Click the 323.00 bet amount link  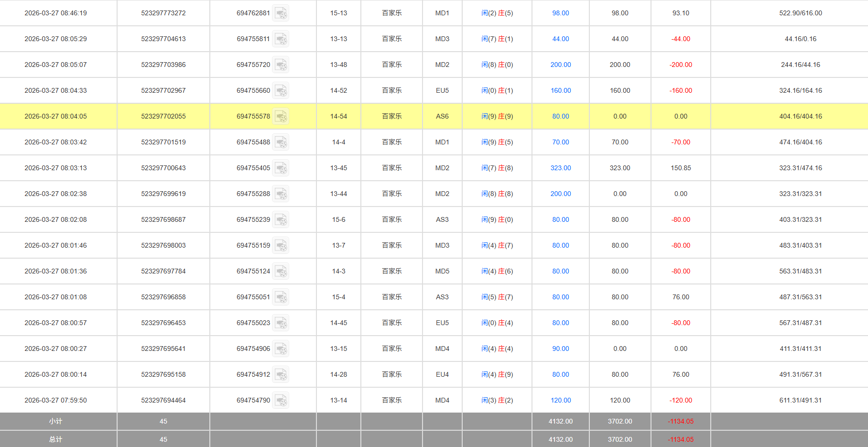pyautogui.click(x=560, y=168)
